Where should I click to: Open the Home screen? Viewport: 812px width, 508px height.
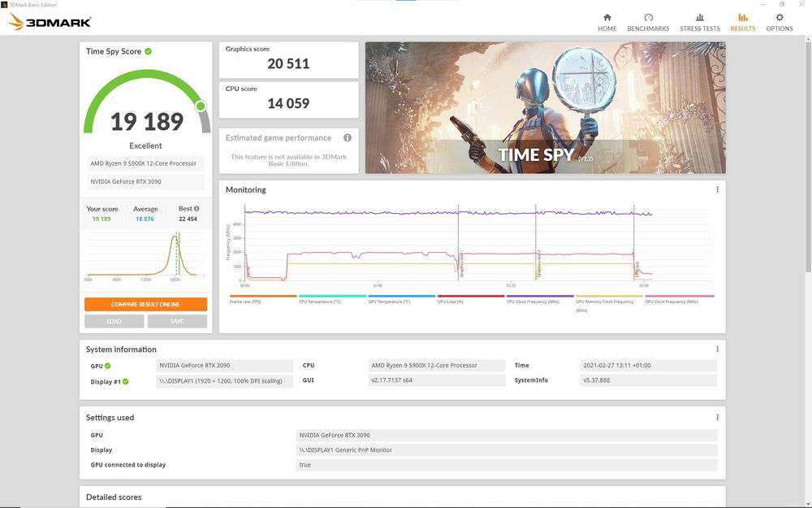(x=607, y=21)
